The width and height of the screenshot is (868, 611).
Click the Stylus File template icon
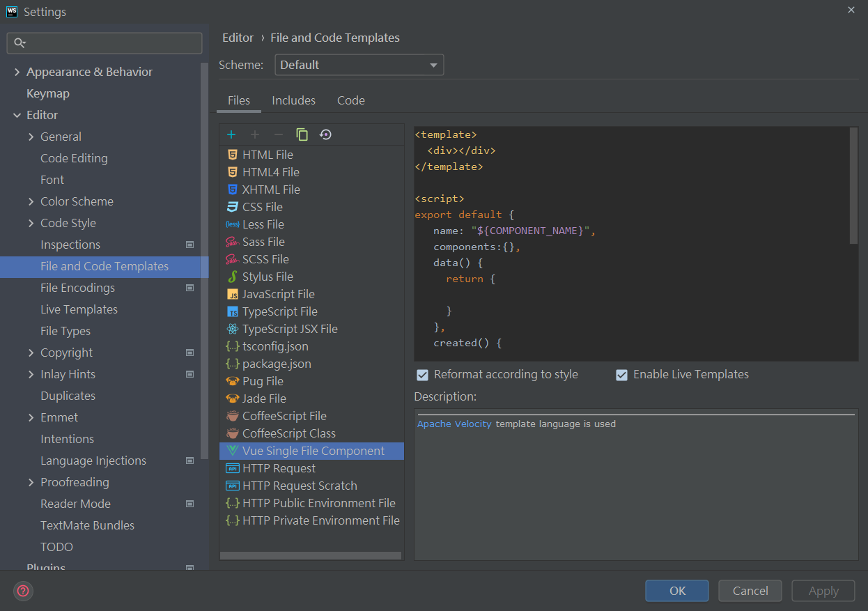pos(233,277)
